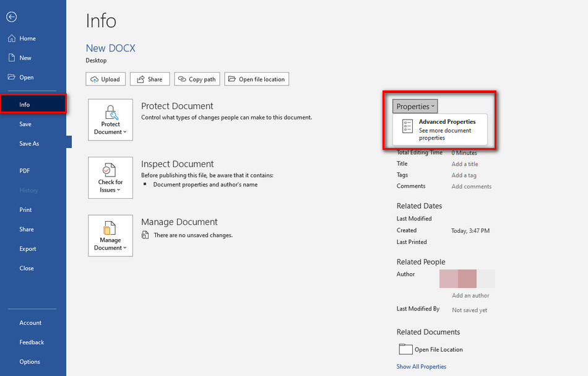
Task: Select the Save As entry
Action: pyautogui.click(x=30, y=143)
